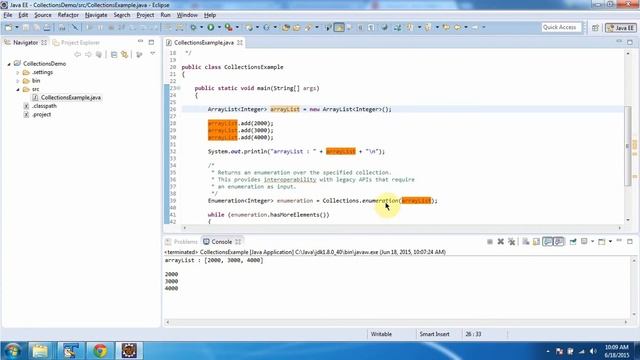Close CollectionsExample.java editor tab
The image size is (640, 360).
click(240, 42)
